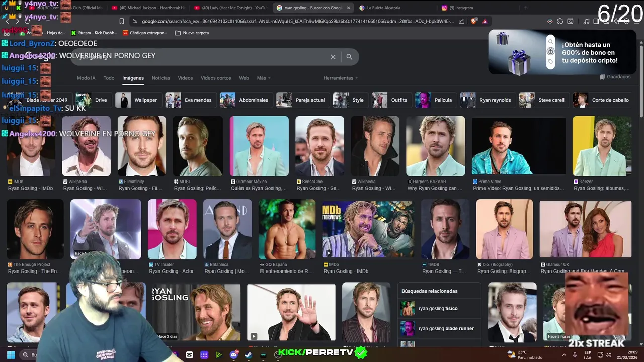Viewport: 644px width, 362px height.
Task: Open the Cárdigan extragrande bookmark
Action: coord(145,33)
